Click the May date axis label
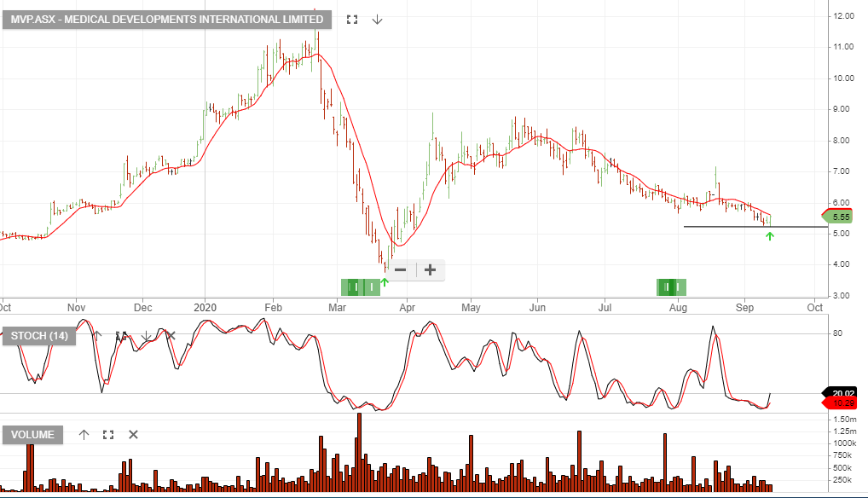The width and height of the screenshot is (868, 498). coord(471,308)
